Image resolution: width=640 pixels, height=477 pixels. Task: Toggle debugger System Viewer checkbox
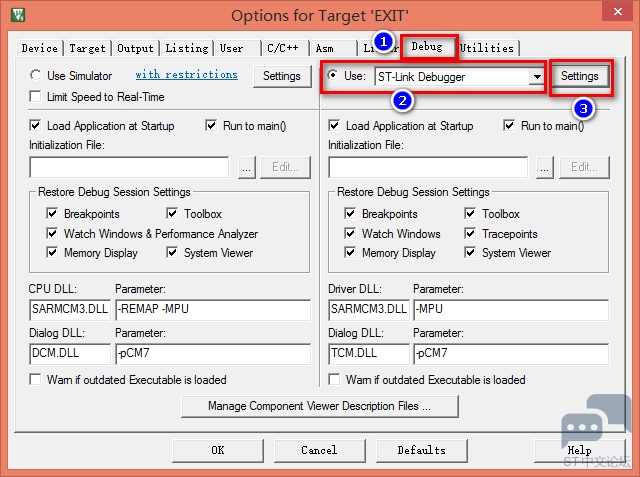click(470, 252)
